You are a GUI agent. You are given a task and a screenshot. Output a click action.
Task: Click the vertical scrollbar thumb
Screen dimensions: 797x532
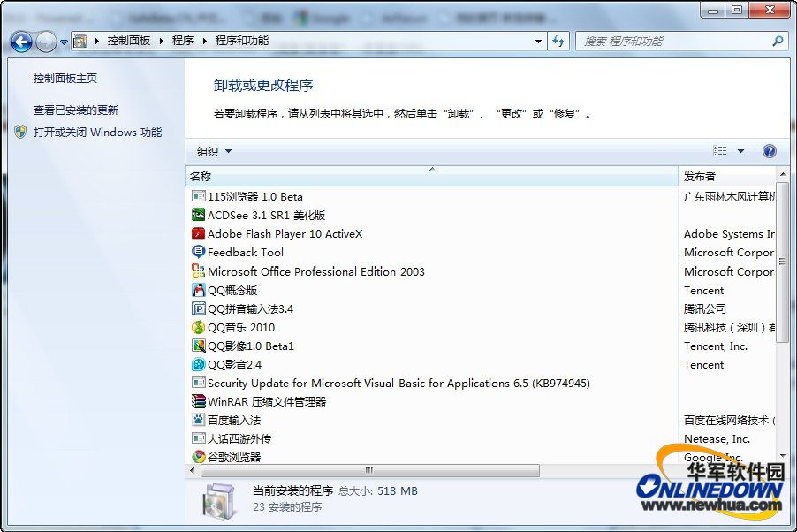[x=782, y=262]
